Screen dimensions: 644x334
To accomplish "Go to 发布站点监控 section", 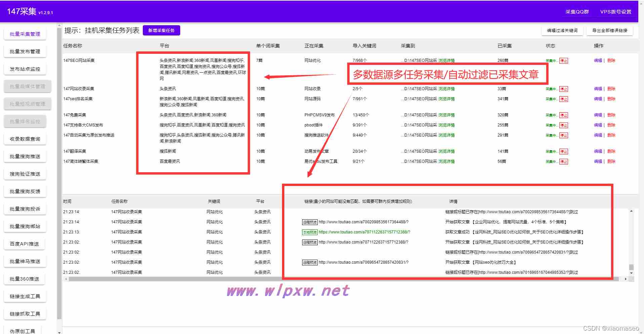I will [x=25, y=69].
